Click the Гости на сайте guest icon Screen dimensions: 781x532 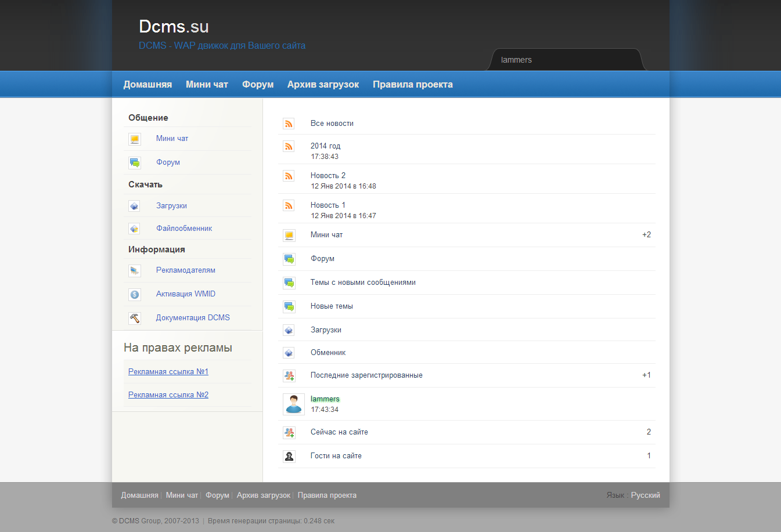click(289, 457)
